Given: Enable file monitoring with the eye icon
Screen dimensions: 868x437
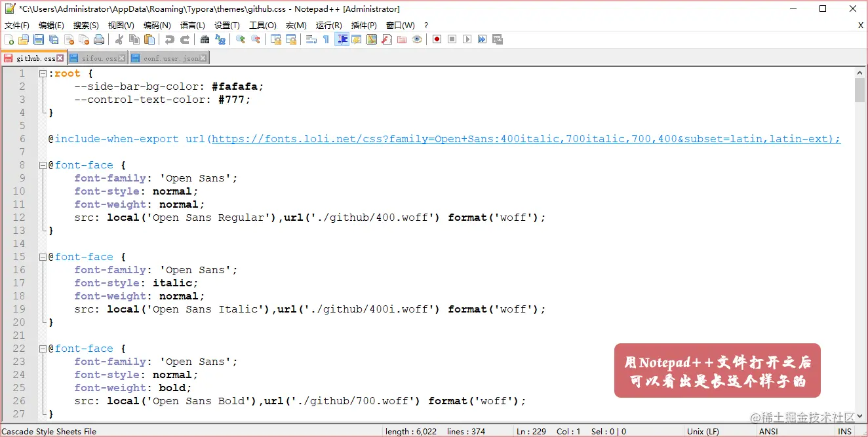Looking at the screenshot, I should click(x=417, y=39).
